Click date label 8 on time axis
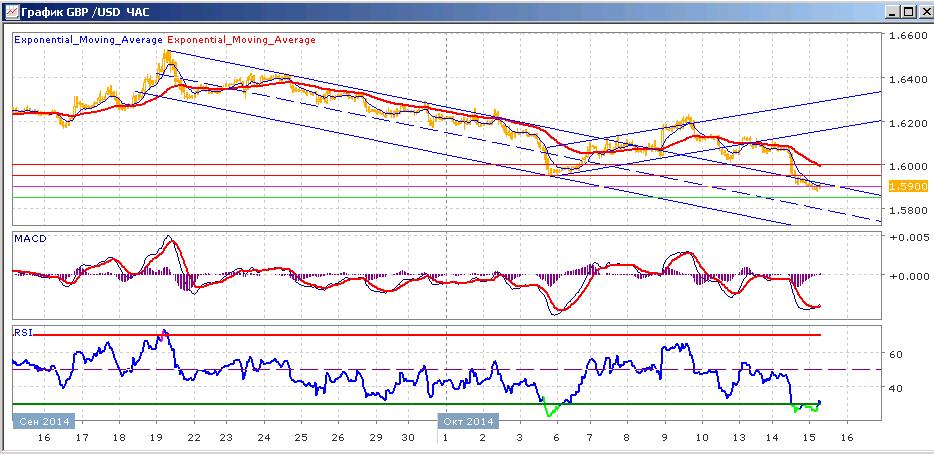 pos(626,438)
